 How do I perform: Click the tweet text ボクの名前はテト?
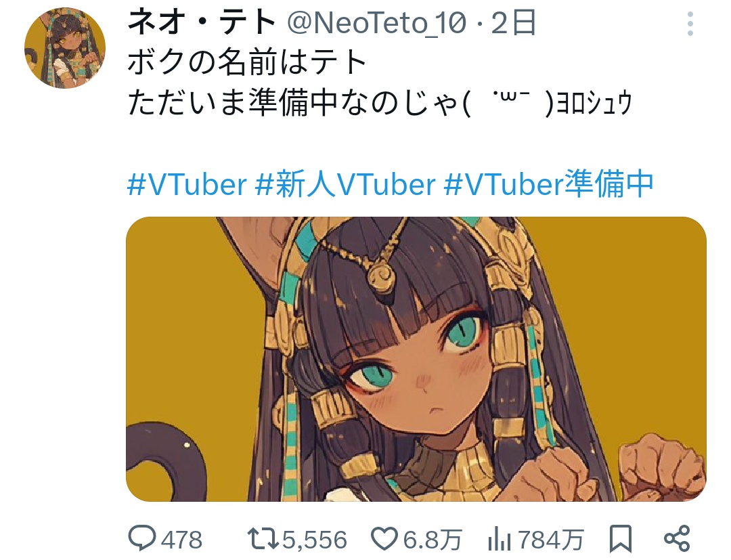click(247, 63)
